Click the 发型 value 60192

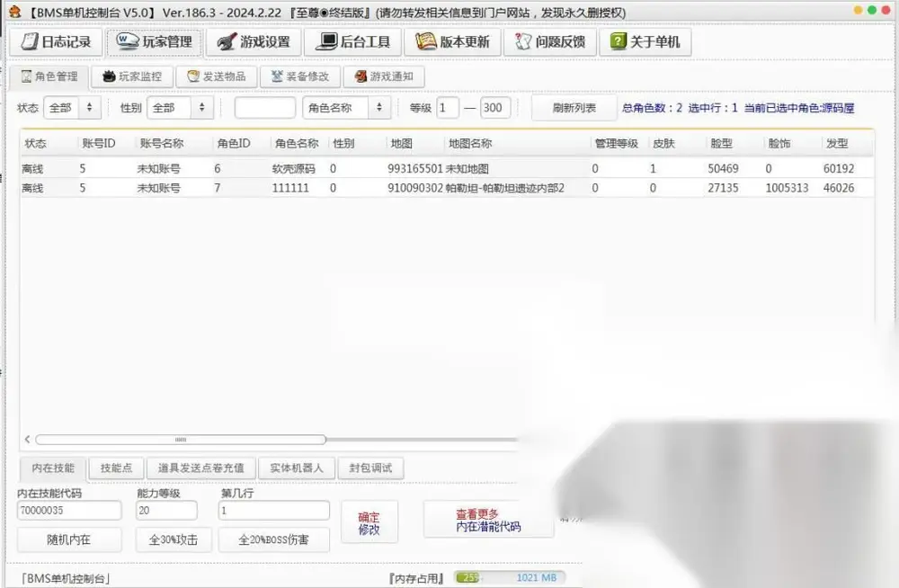(839, 169)
